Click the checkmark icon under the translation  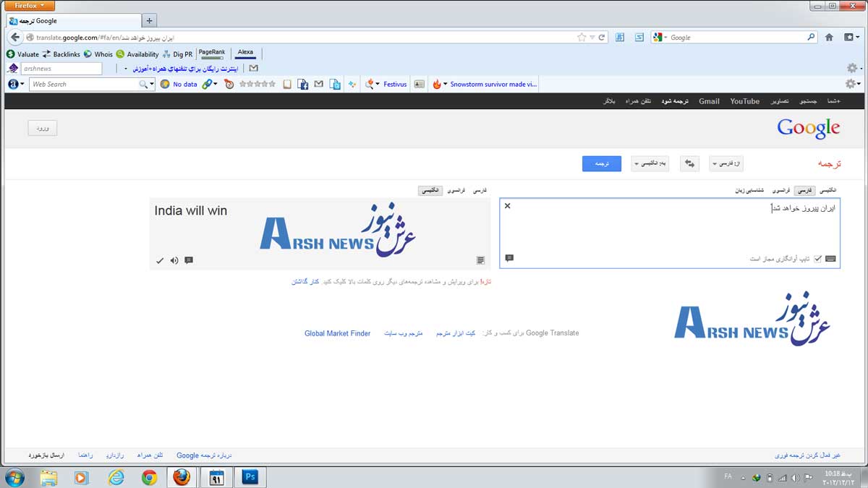click(160, 260)
